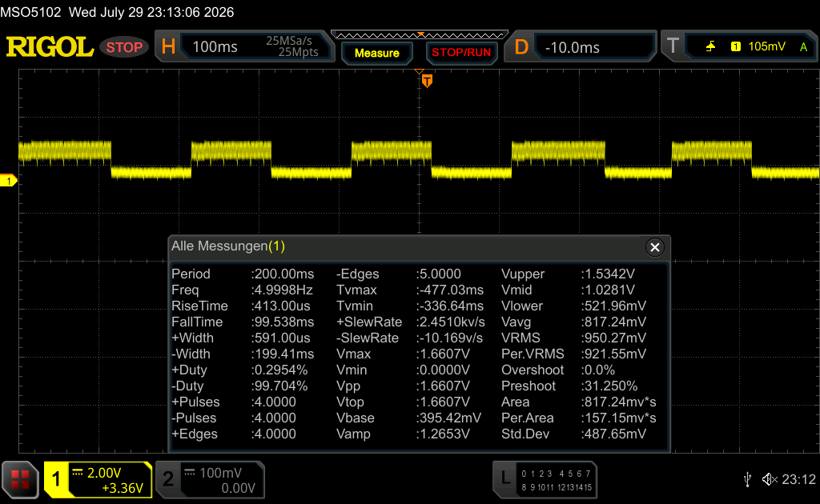Select the -Edges 5.0000 value
Screen dimensions: 820x504
click(x=439, y=274)
